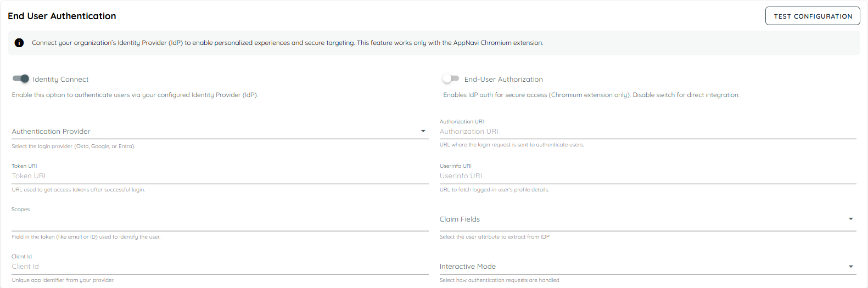868x288 pixels.
Task: Click the Identity Connect label
Action: tap(60, 80)
